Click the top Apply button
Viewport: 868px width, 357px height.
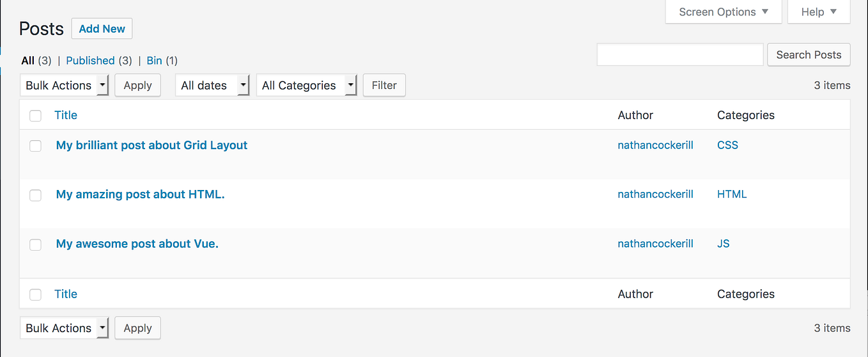pyautogui.click(x=137, y=86)
